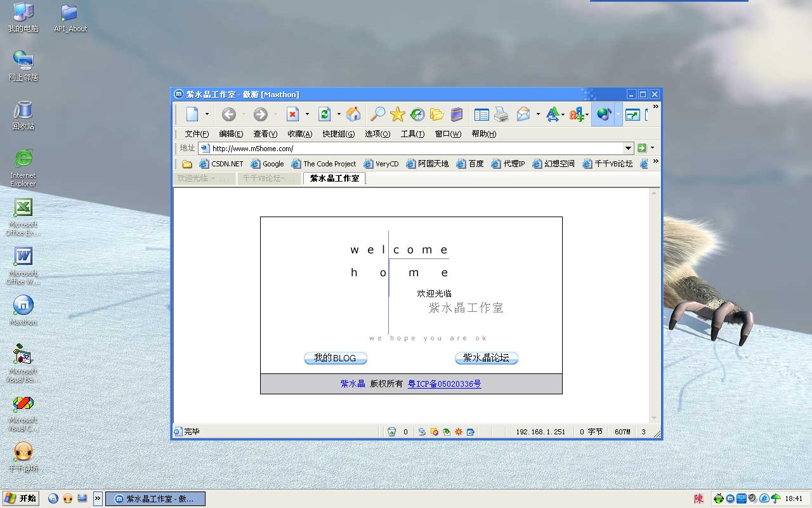Open the favorites folder icon in links bar
Screen dimensions: 812x508
(187, 164)
